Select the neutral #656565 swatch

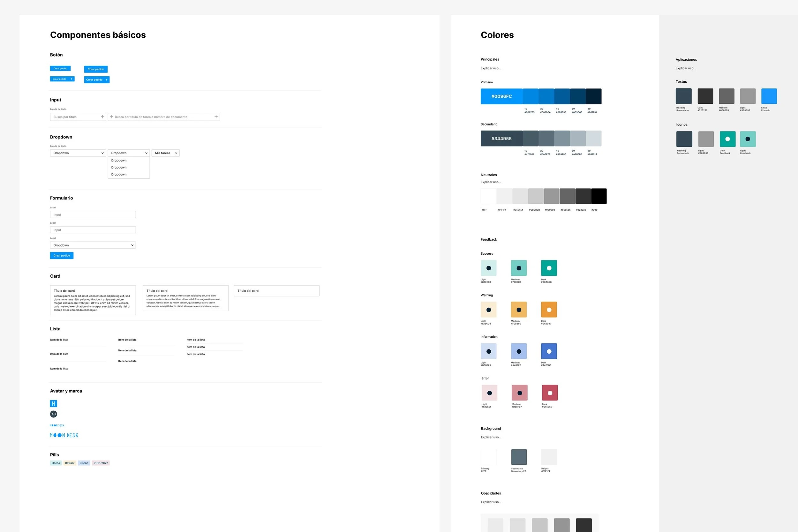click(x=567, y=196)
